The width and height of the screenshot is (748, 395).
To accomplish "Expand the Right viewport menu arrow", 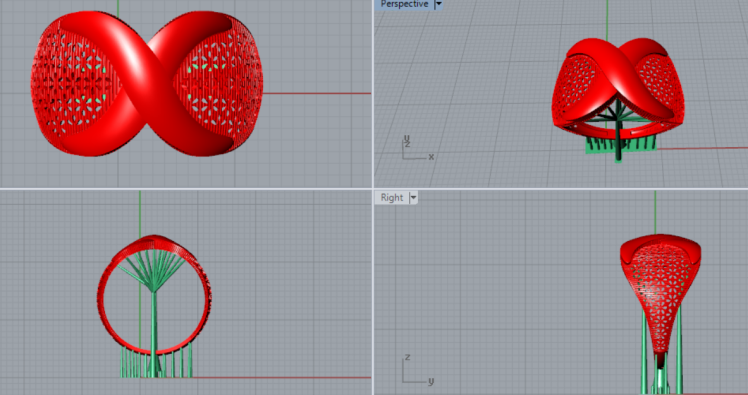I will coord(414,198).
